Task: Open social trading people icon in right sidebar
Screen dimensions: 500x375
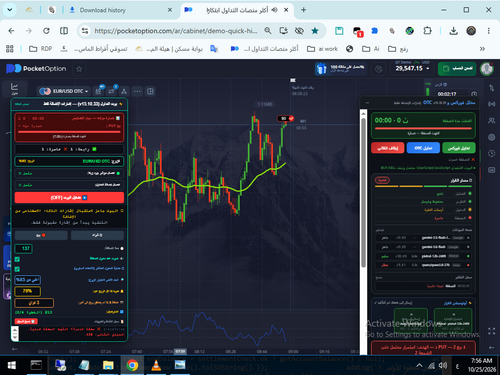Action: (491, 120)
